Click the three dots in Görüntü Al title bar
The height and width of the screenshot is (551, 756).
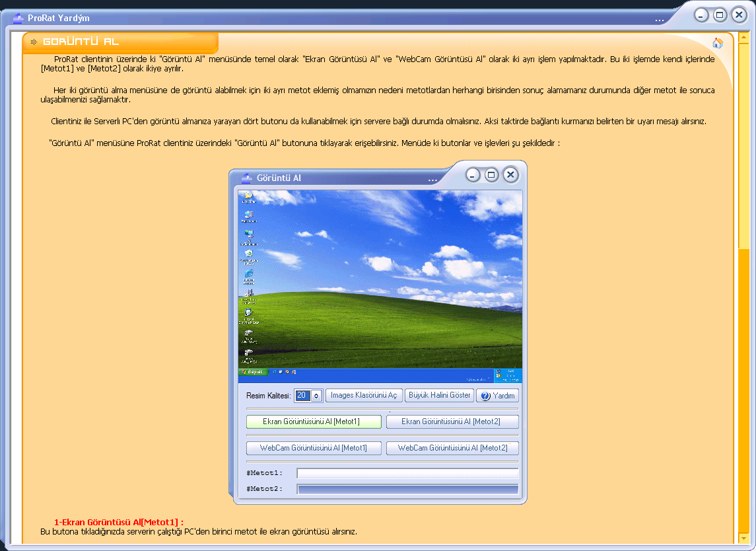pos(432,179)
